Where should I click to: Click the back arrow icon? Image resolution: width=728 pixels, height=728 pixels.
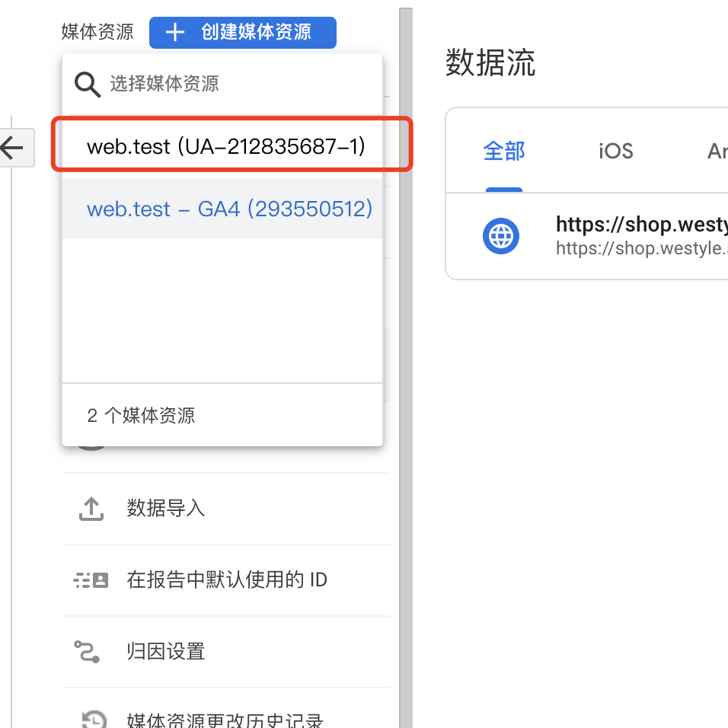[x=12, y=148]
